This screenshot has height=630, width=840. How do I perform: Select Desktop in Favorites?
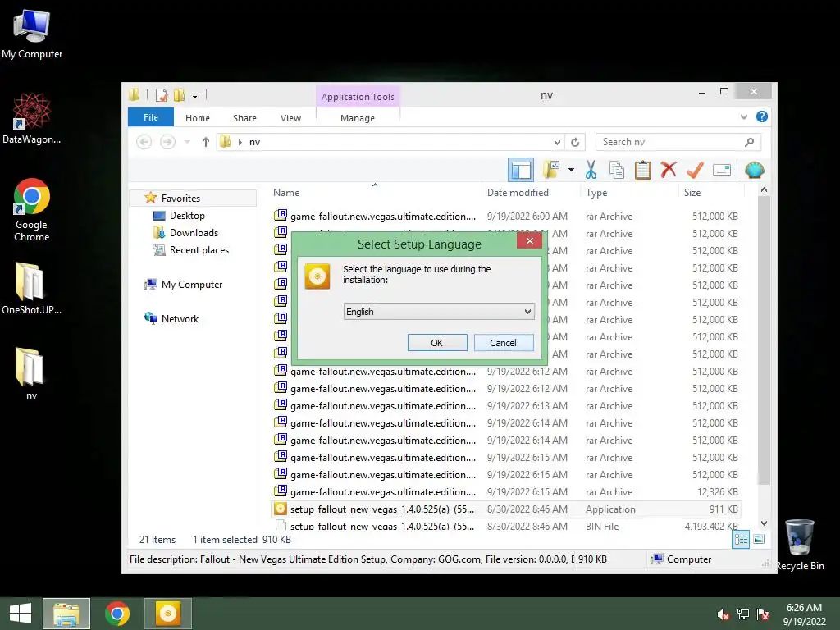point(187,216)
